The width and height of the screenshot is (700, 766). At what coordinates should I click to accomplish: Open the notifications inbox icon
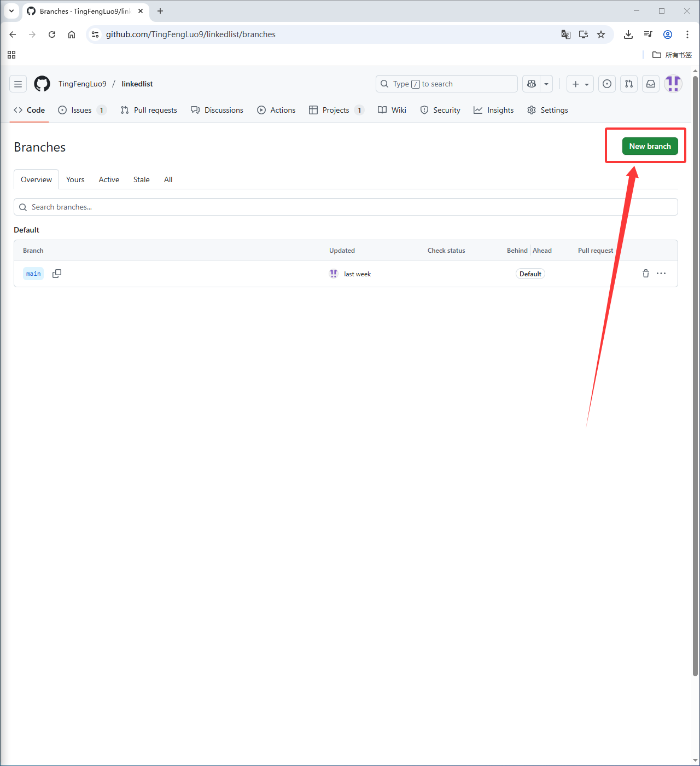click(x=651, y=84)
